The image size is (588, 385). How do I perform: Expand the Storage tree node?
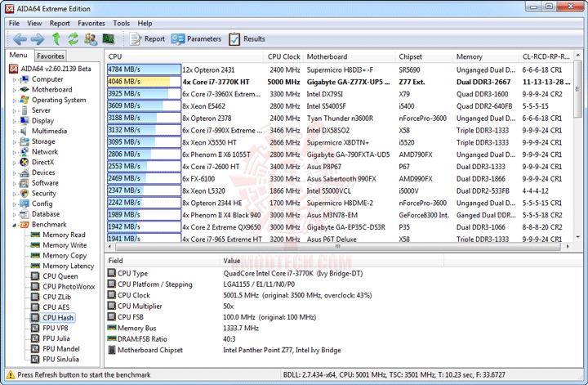[x=14, y=142]
